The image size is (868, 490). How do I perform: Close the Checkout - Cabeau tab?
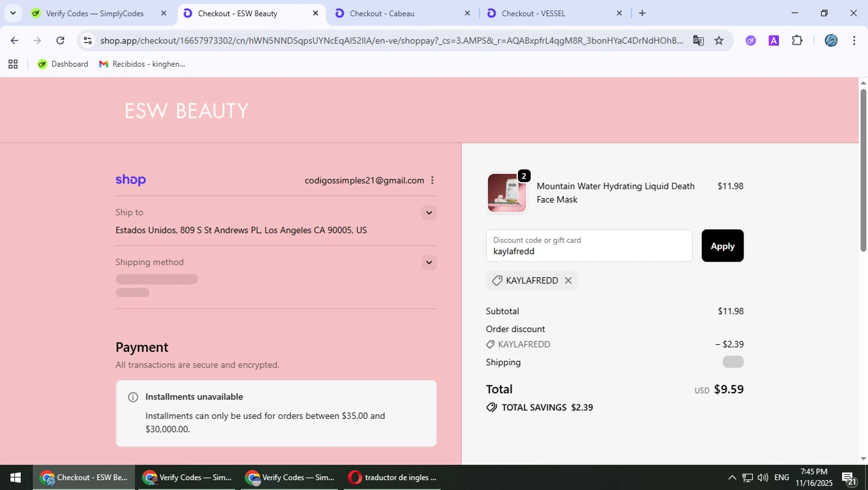pyautogui.click(x=468, y=13)
